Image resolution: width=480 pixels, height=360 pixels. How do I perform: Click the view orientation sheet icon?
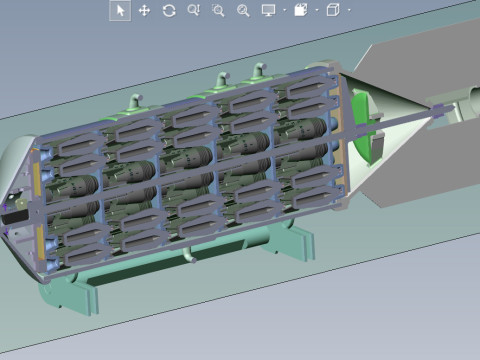coord(301,10)
